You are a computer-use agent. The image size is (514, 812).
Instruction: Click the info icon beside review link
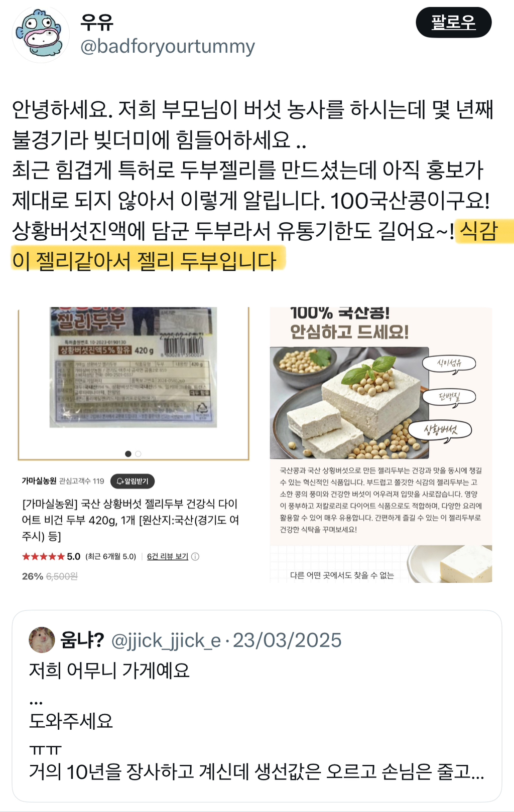[195, 556]
